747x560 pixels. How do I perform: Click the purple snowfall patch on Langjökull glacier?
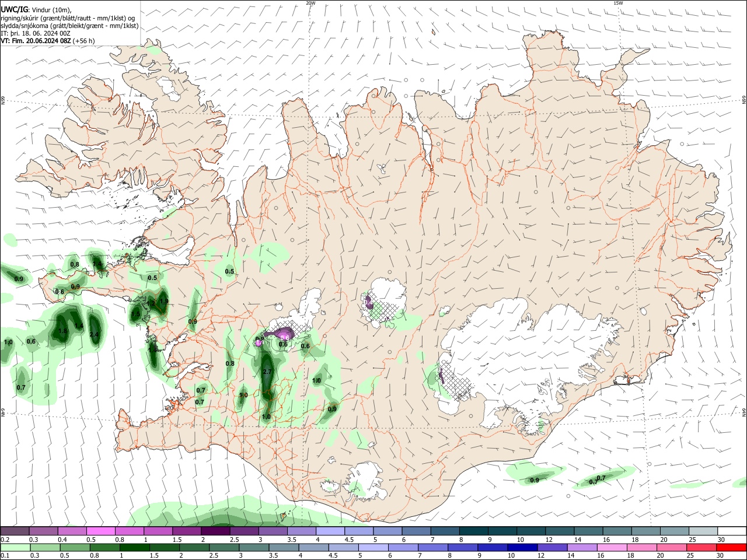coord(282,334)
